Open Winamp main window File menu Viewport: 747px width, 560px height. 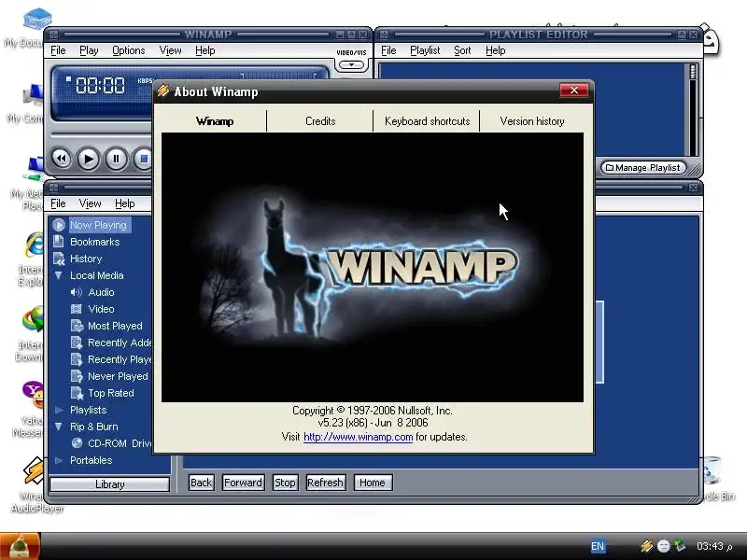(58, 50)
